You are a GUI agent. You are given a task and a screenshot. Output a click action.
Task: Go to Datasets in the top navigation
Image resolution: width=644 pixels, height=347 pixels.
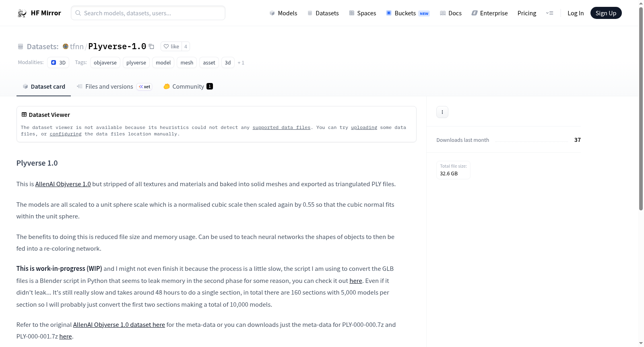point(323,13)
